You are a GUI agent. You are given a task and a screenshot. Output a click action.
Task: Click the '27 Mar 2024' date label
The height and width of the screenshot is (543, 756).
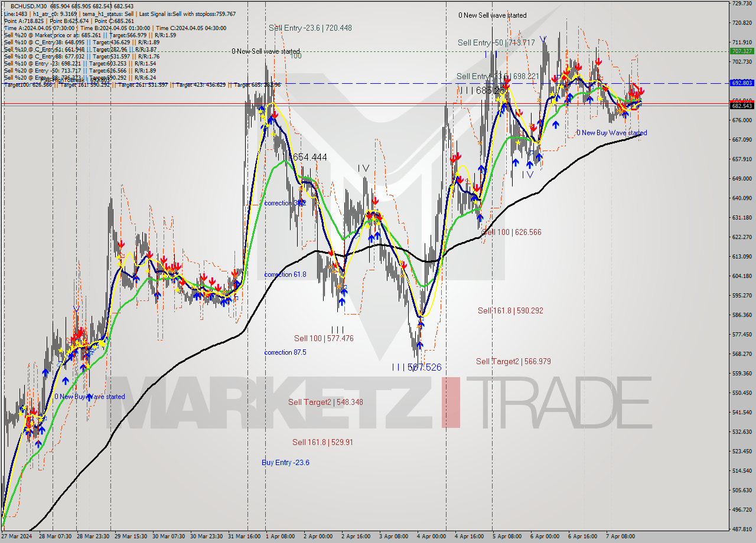[x=17, y=537]
